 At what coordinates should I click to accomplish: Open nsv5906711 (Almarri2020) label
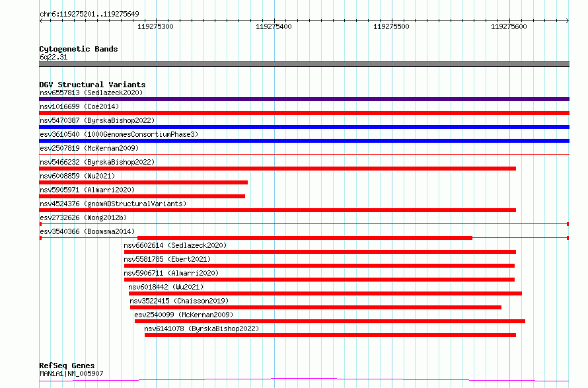click(x=171, y=273)
